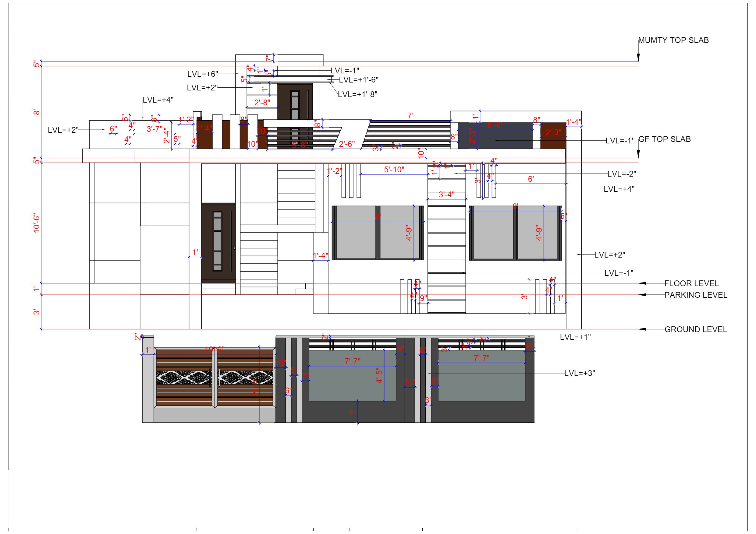Click the LVL=+1'-6" level note
Screen dimensions: 756x534
tap(359, 80)
